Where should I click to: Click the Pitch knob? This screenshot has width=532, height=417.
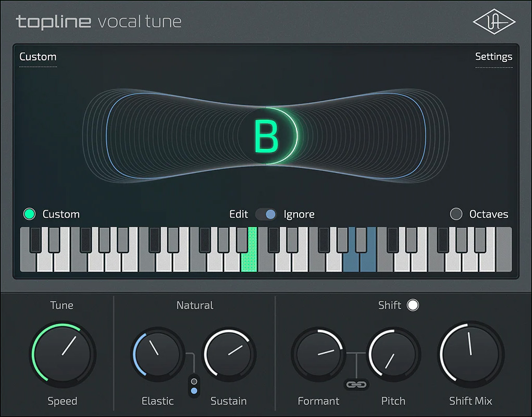[393, 355]
